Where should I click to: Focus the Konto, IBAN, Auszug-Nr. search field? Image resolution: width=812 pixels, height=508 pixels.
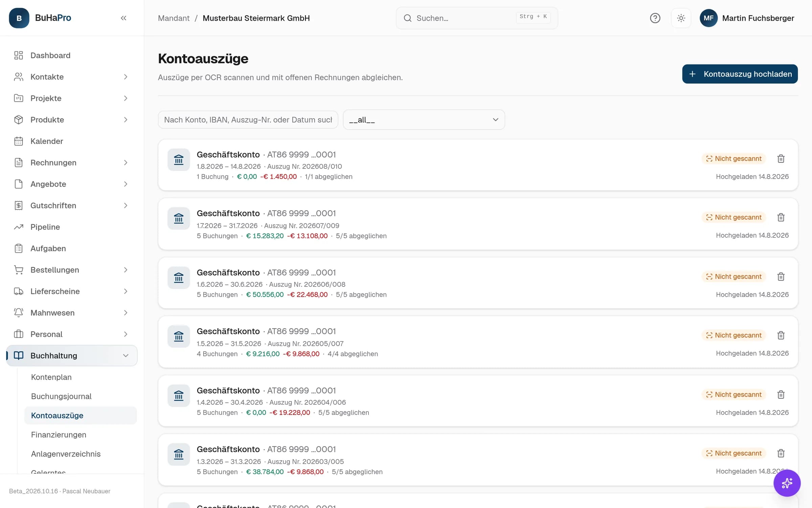248,120
